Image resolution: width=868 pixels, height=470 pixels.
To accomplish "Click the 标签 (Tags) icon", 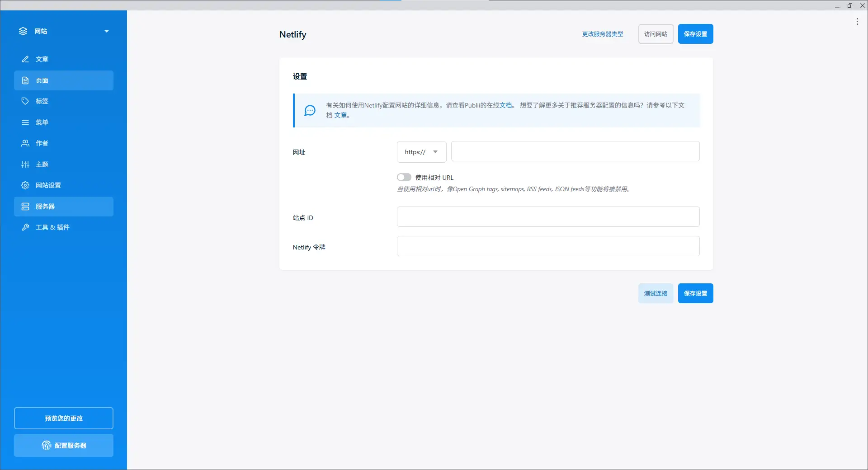I will point(26,101).
